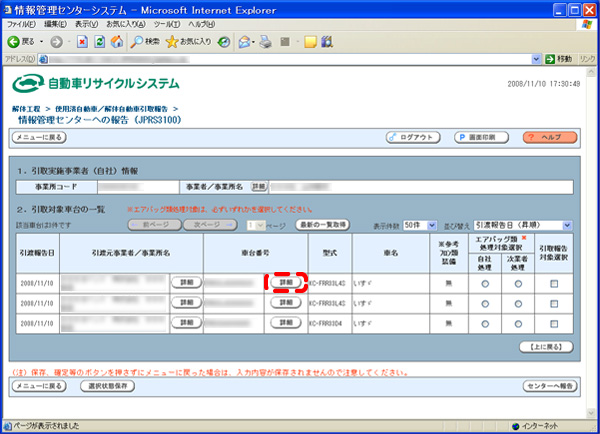This screenshot has height=434, width=600.
Task: Click 使用済自動車/解体自動車引取報告 breadcrumb link
Action: (x=111, y=109)
